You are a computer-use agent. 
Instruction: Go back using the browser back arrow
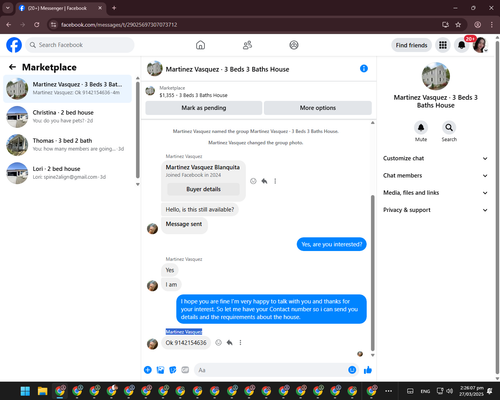pos(9,25)
